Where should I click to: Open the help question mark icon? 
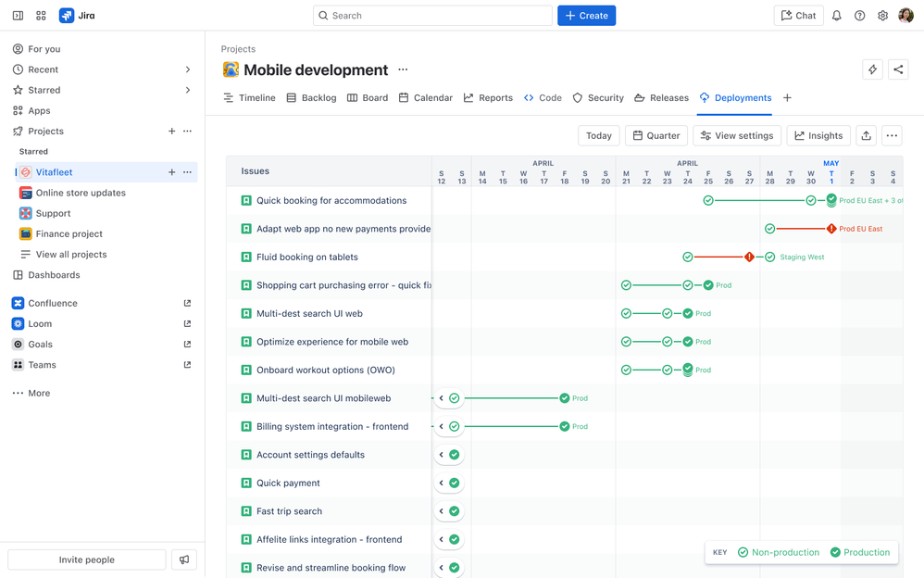pyautogui.click(x=859, y=16)
